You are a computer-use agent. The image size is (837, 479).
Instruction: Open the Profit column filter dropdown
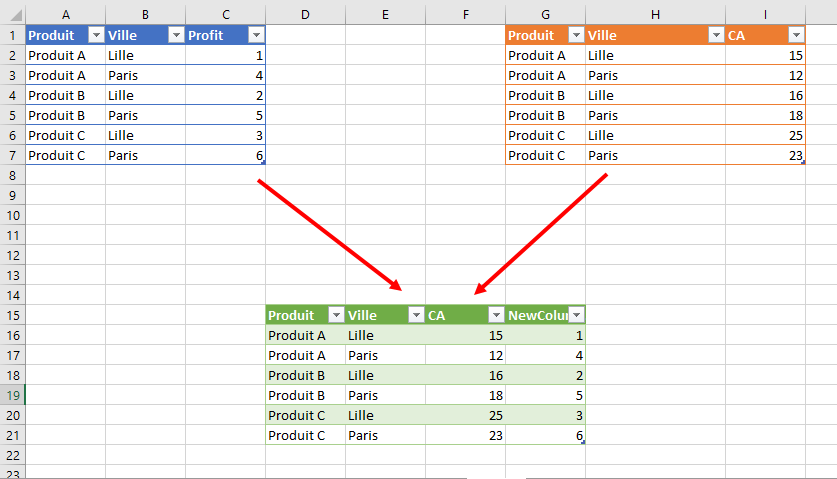[x=255, y=35]
